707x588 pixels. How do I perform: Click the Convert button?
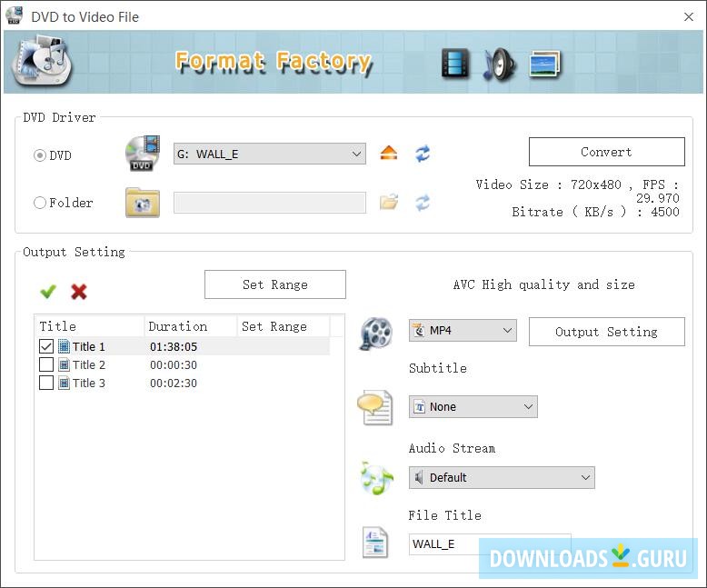(x=606, y=152)
